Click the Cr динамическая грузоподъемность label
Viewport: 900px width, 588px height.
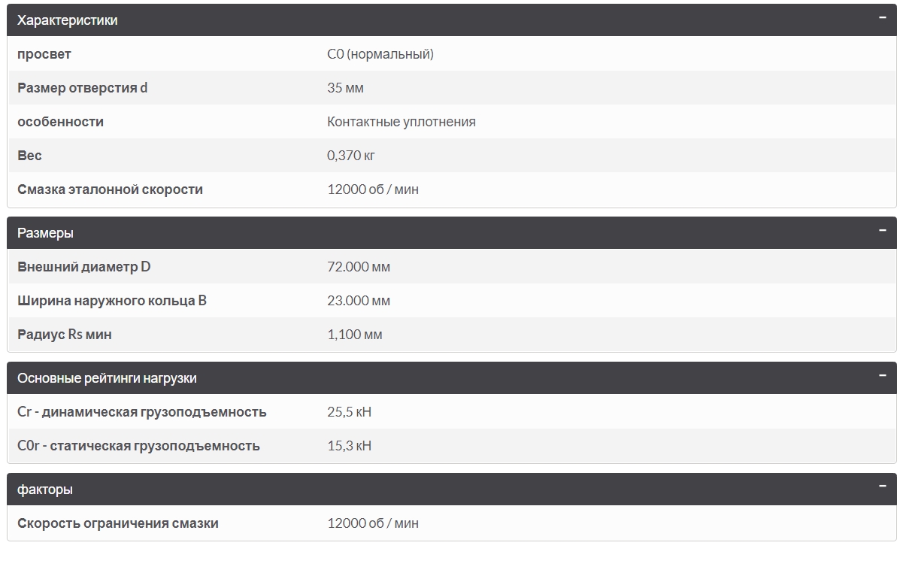pyautogui.click(x=142, y=412)
